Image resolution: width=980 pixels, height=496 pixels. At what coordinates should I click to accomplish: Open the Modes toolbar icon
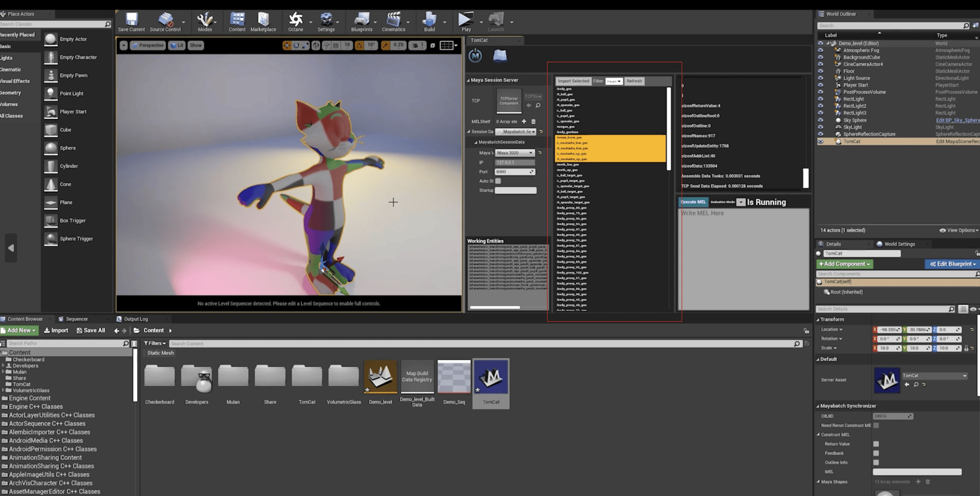point(205,22)
